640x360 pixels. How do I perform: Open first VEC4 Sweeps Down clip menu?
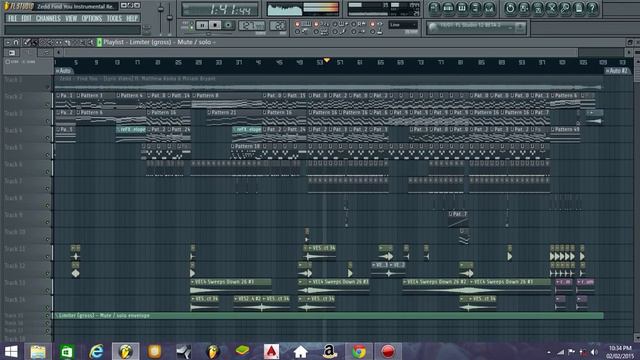192,282
